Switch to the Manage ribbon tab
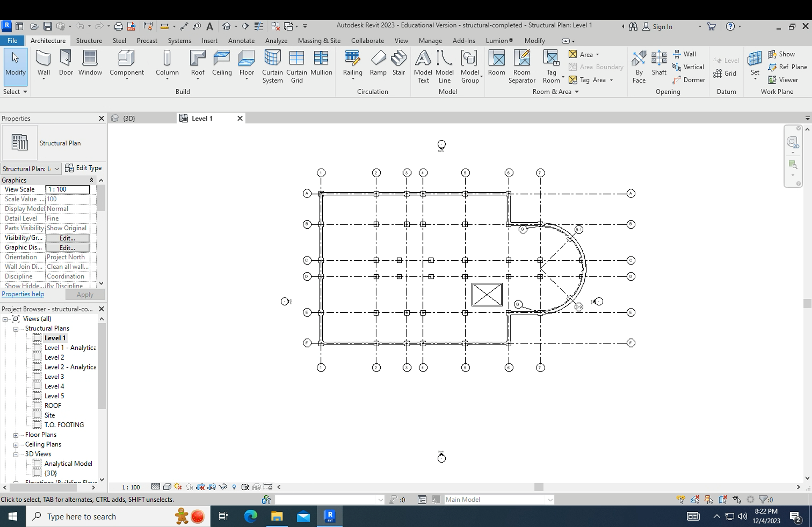Screen dimensions: 812x527 click(430, 41)
